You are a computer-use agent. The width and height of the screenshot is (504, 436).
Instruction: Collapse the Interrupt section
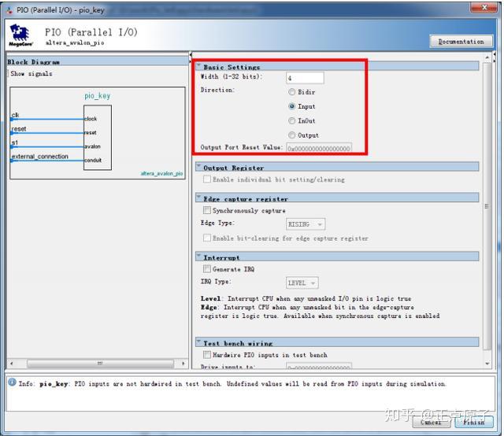tap(199, 256)
